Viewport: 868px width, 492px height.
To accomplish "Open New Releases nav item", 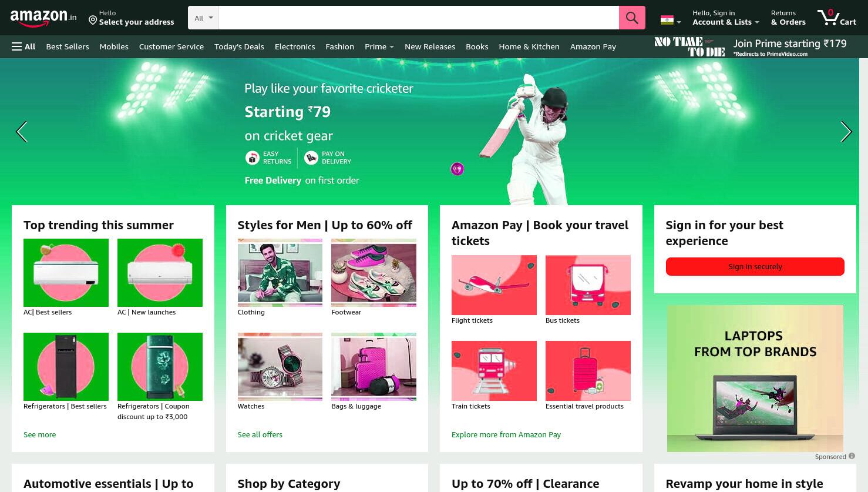I will point(430,46).
